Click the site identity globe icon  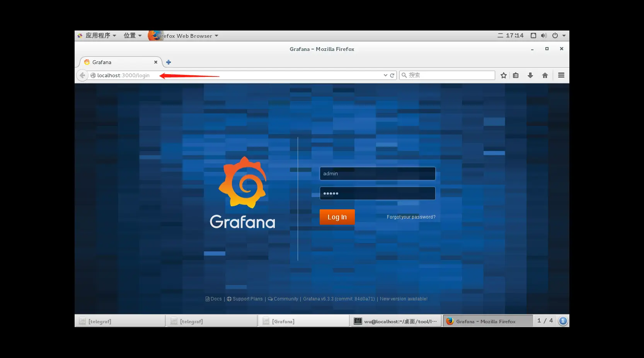[x=93, y=75]
